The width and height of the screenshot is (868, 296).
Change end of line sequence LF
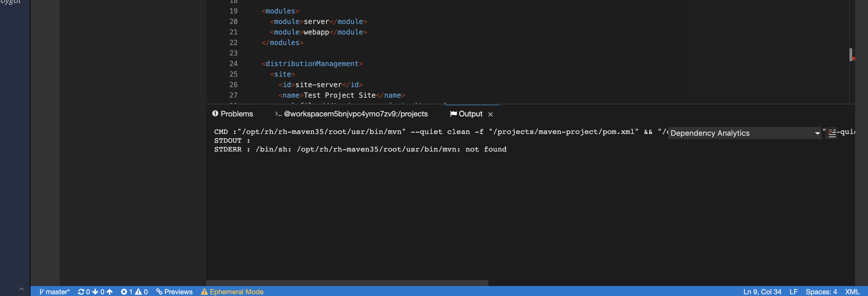coord(794,292)
